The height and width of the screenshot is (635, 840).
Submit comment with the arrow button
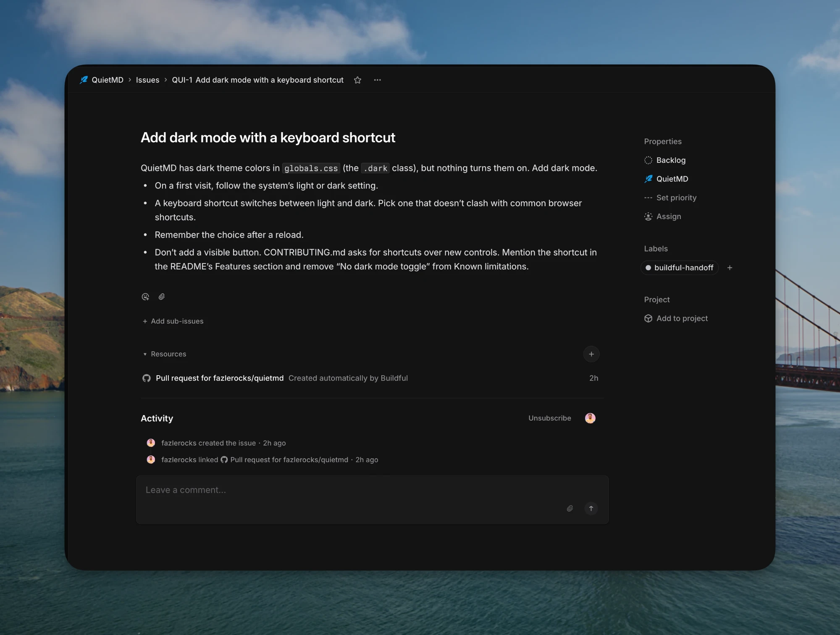(x=591, y=509)
